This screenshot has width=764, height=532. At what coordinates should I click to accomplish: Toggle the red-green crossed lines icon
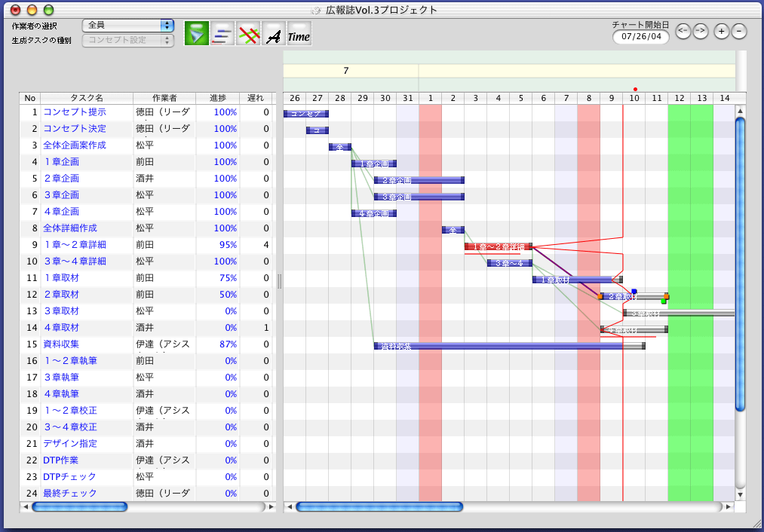click(x=248, y=34)
